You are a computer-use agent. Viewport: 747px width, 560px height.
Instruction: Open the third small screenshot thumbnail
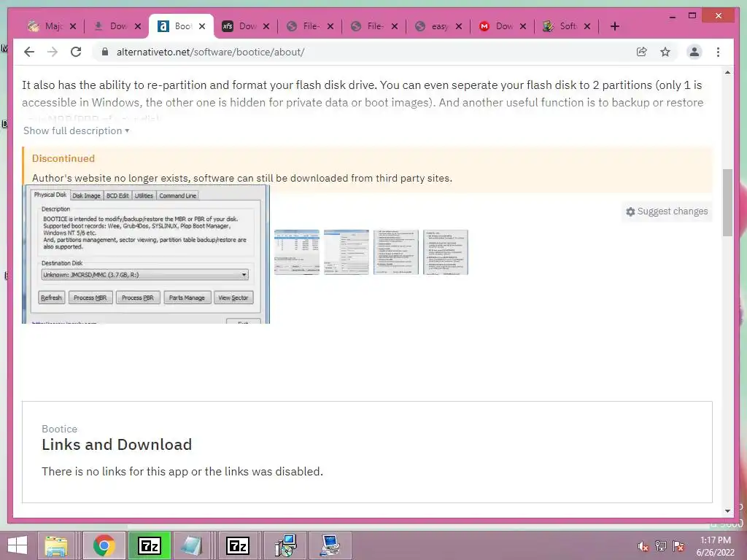396,252
